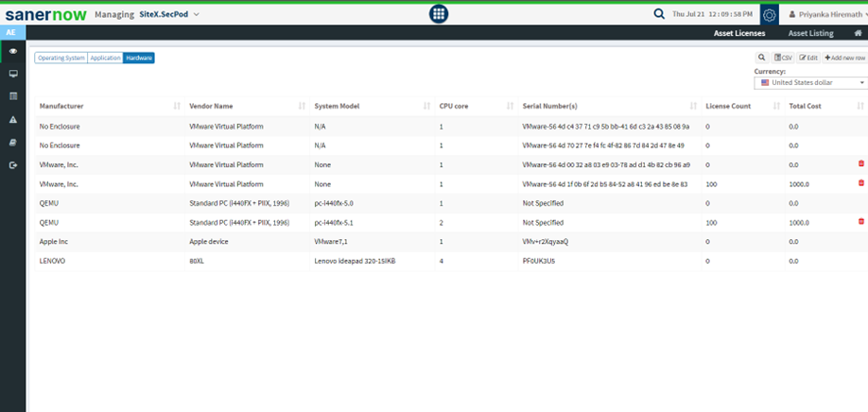The width and height of the screenshot is (868, 412).
Task: Delete the pc-i440fx-5.1 row
Action: pos(860,222)
